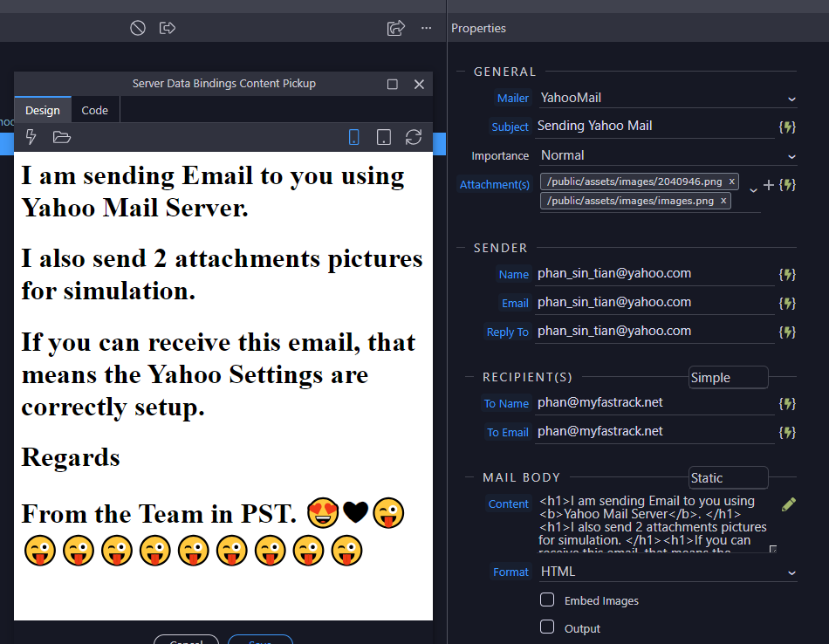The height and width of the screenshot is (644, 829).
Task: Open data binding picker for Subject field
Action: click(x=787, y=127)
